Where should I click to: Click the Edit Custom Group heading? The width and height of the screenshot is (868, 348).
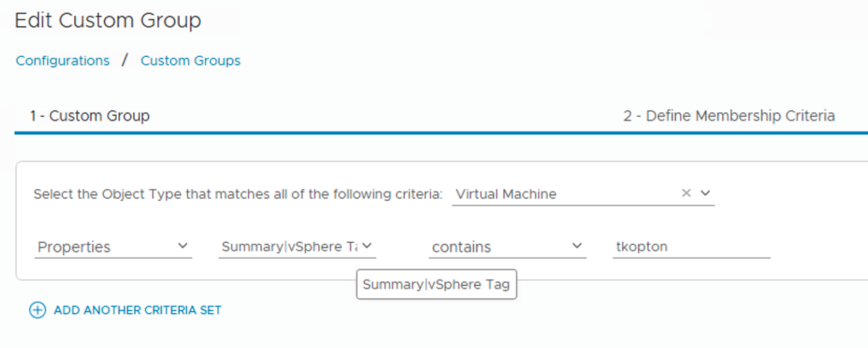(x=108, y=21)
